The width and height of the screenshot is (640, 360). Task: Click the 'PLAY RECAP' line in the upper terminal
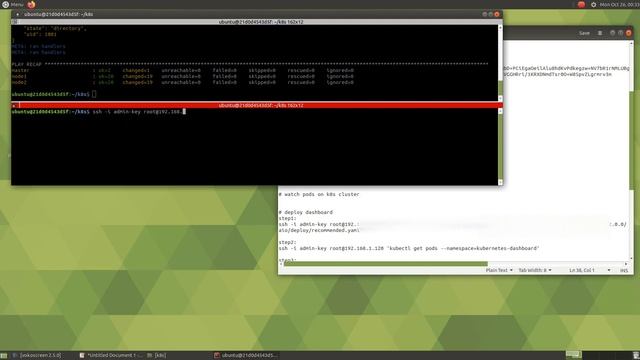[x=250, y=64]
